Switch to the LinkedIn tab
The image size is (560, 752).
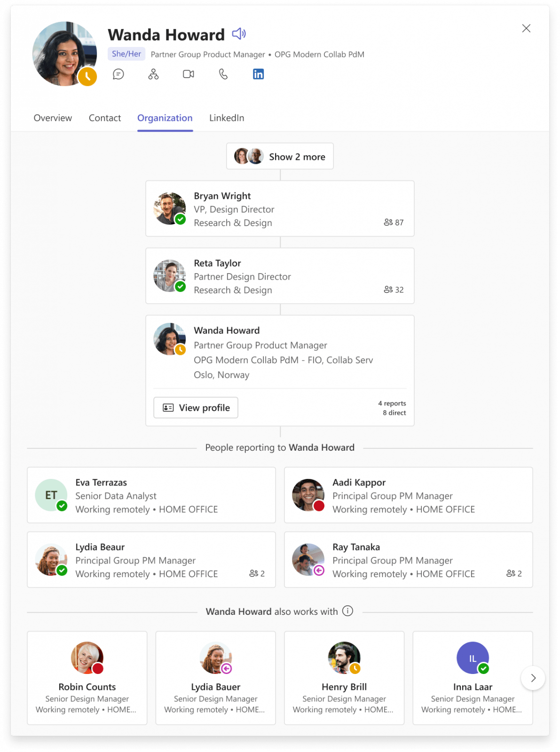coord(227,118)
